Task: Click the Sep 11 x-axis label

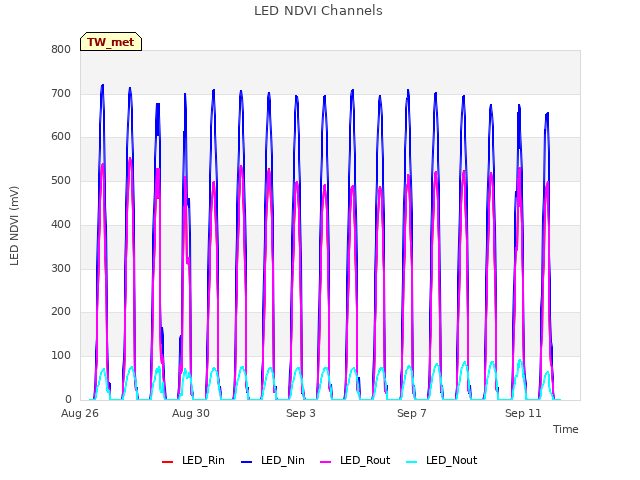Action: click(x=523, y=413)
